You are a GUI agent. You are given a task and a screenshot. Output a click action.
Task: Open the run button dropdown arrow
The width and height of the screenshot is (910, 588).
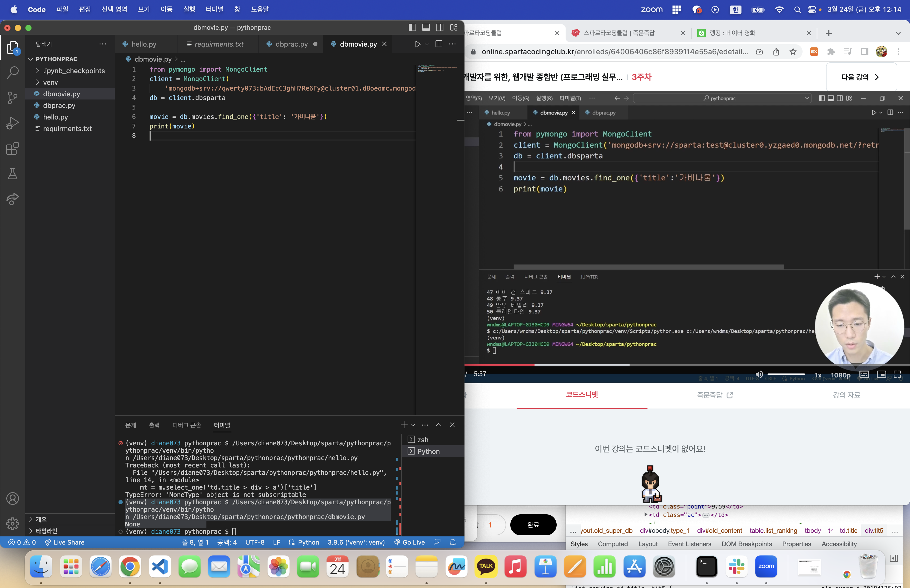click(x=427, y=44)
